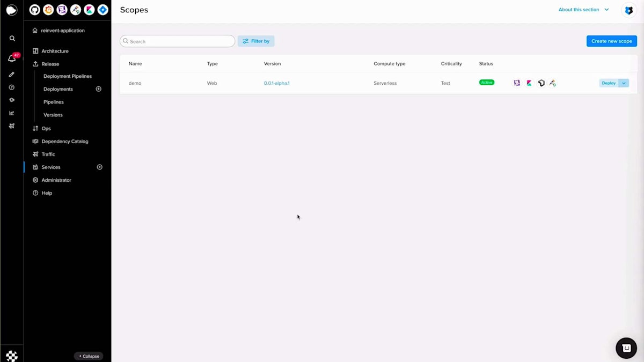Click the checkered logo at the bottom left
The height and width of the screenshot is (362, 644).
click(x=12, y=356)
